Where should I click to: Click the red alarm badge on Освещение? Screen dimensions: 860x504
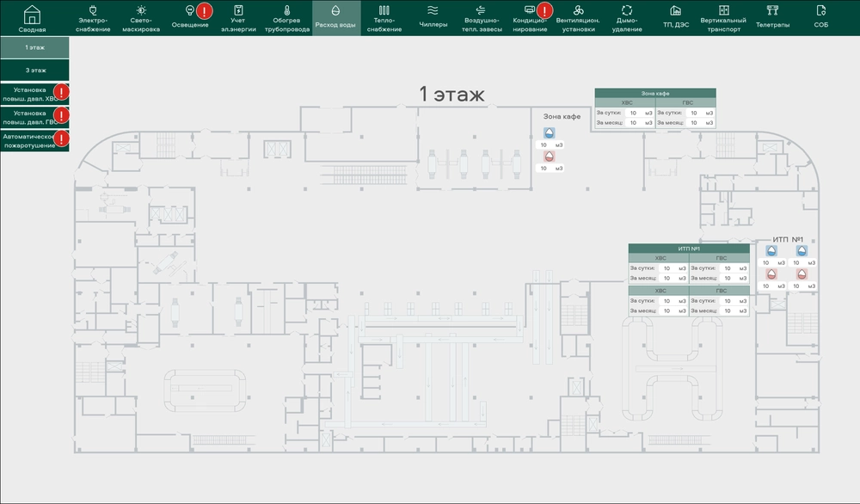[204, 11]
